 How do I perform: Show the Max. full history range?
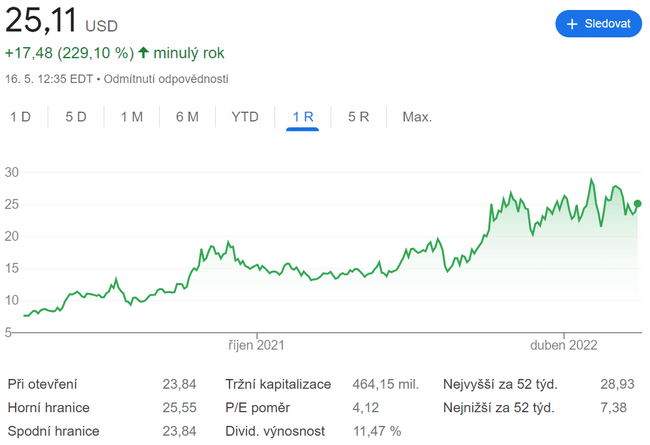[x=417, y=117]
